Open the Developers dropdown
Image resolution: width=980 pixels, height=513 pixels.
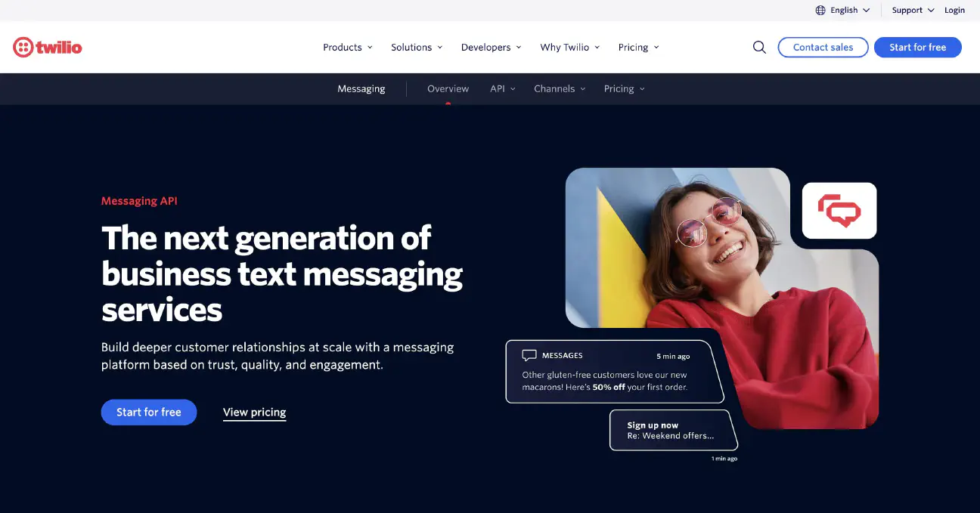click(x=492, y=47)
